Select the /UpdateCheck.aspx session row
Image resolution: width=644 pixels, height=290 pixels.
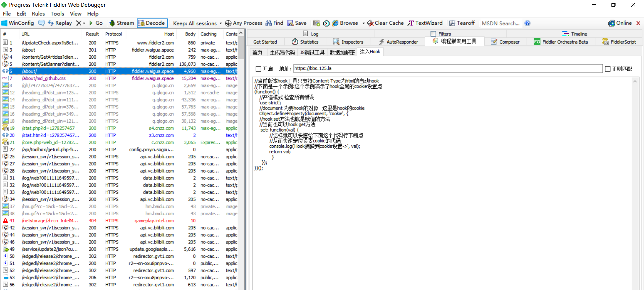tap(119, 43)
